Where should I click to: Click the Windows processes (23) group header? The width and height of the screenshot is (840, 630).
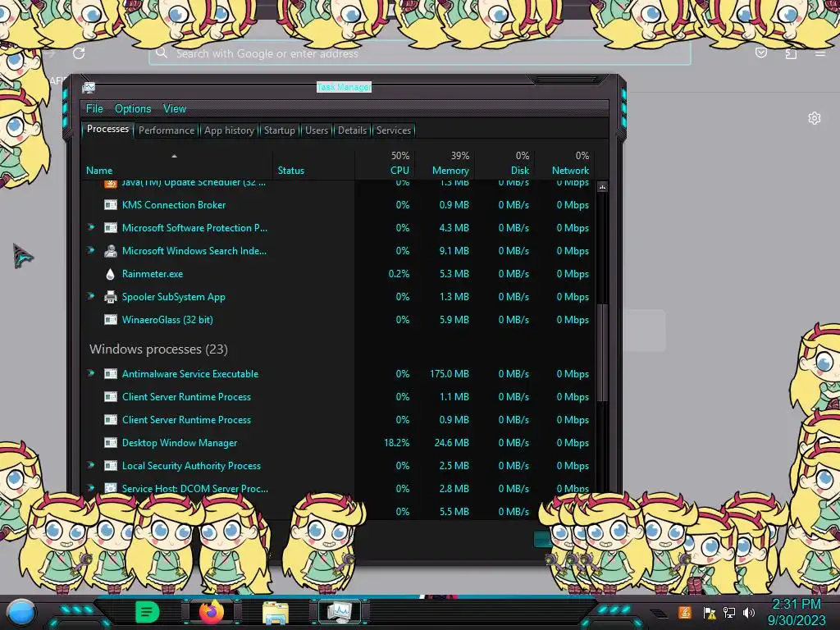pos(158,349)
